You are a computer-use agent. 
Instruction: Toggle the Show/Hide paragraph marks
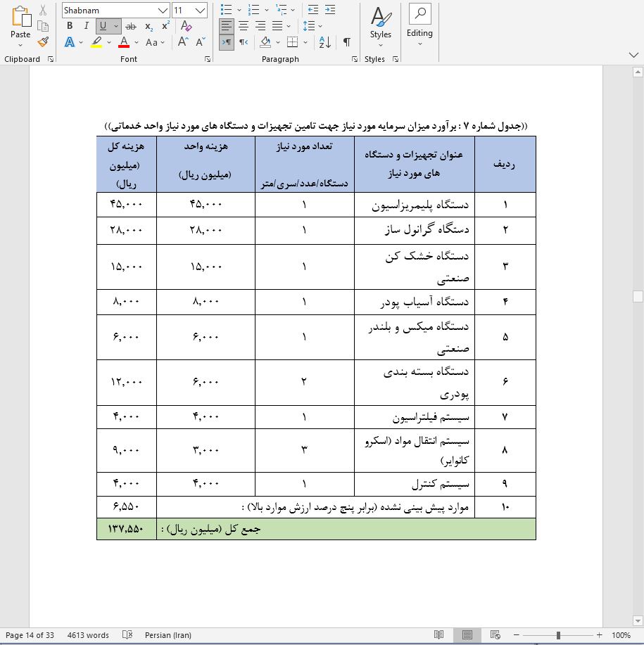[x=346, y=42]
